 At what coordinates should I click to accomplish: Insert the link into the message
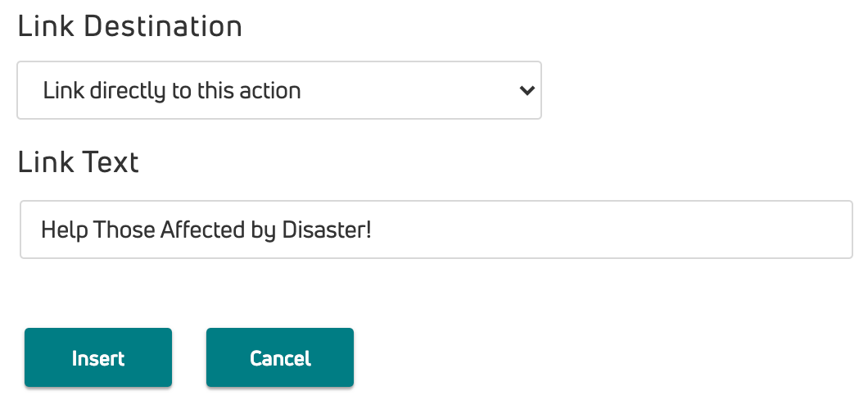tap(98, 357)
